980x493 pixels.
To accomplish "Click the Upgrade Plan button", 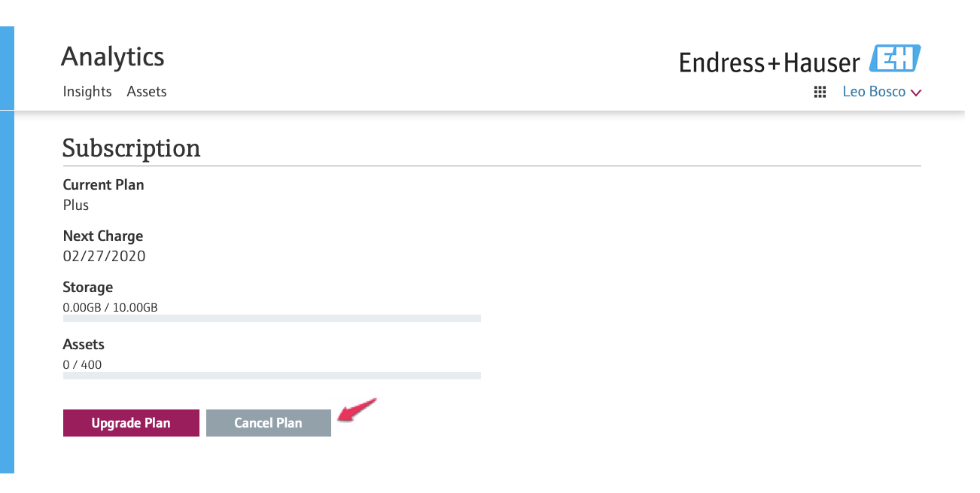I will pos(131,423).
